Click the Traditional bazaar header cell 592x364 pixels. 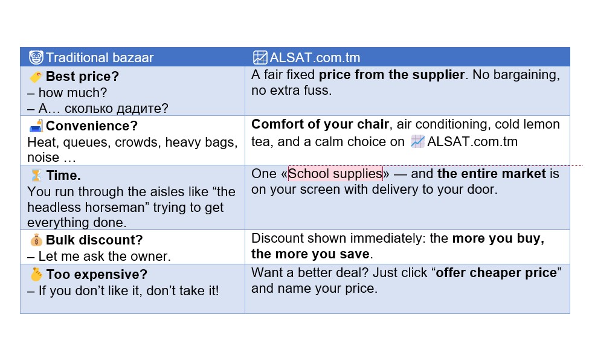[132, 57]
